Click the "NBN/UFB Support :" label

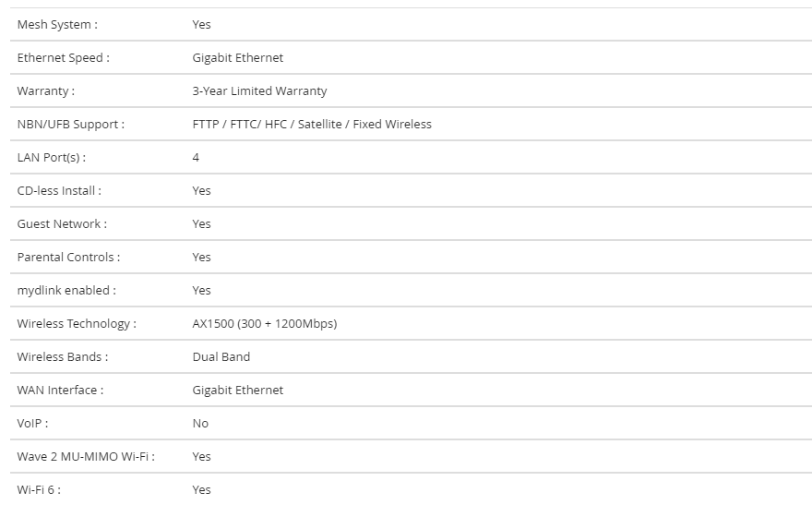70,125
